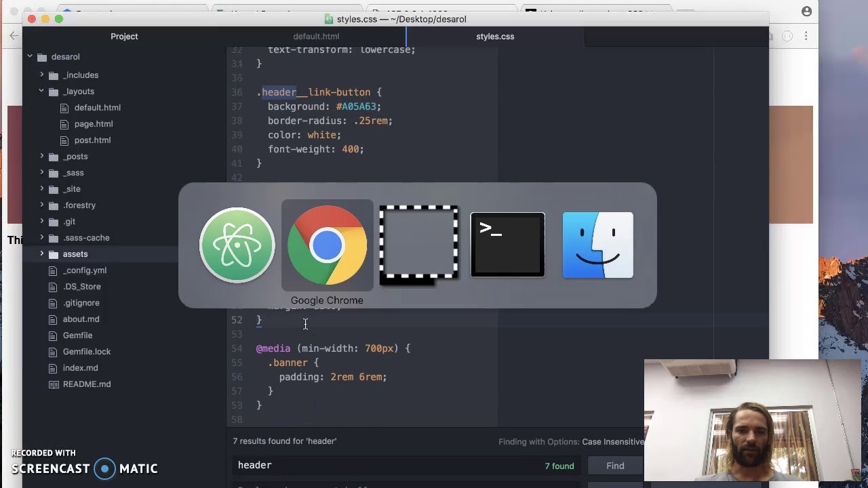Choose the screen recorder app in the switcher
The image size is (868, 488).
(x=418, y=245)
